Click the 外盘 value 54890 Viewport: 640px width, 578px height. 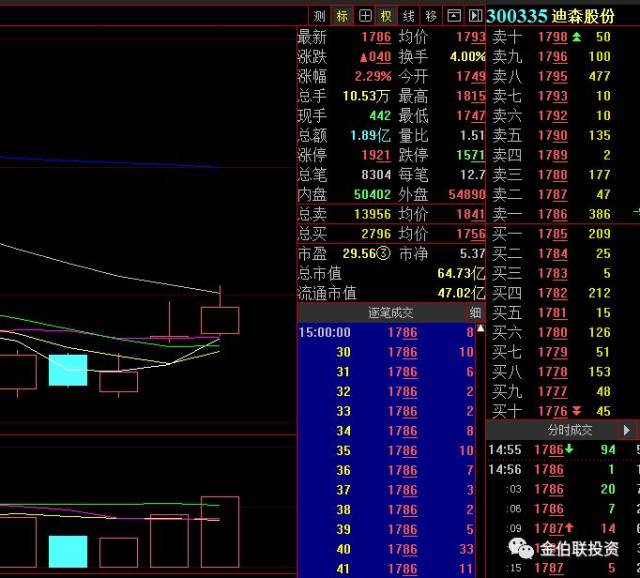(x=467, y=195)
